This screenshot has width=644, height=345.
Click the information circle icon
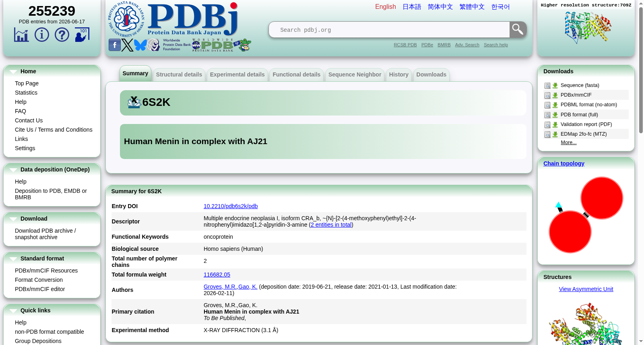click(x=41, y=35)
